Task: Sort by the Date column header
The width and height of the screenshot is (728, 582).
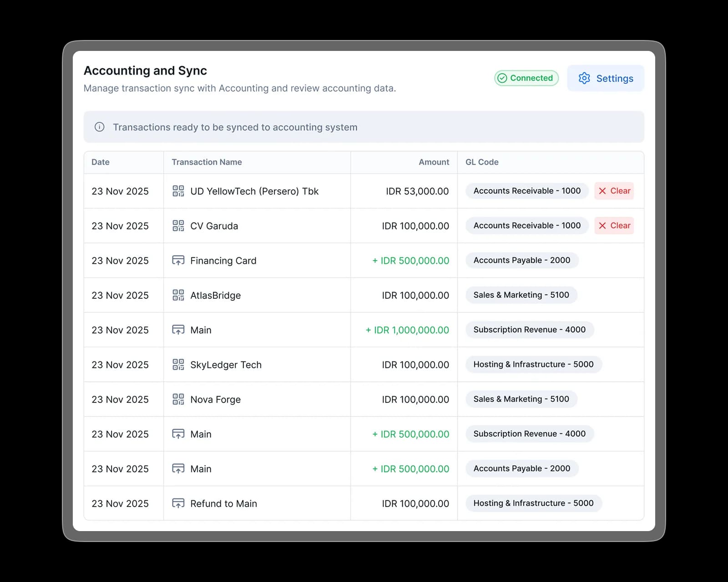Action: click(x=100, y=162)
